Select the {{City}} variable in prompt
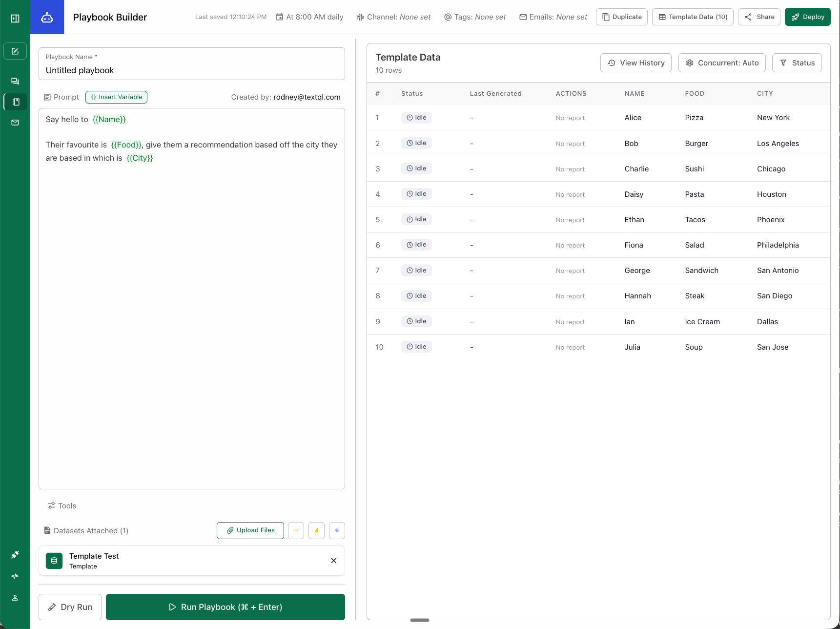The image size is (840, 629). pyautogui.click(x=140, y=158)
